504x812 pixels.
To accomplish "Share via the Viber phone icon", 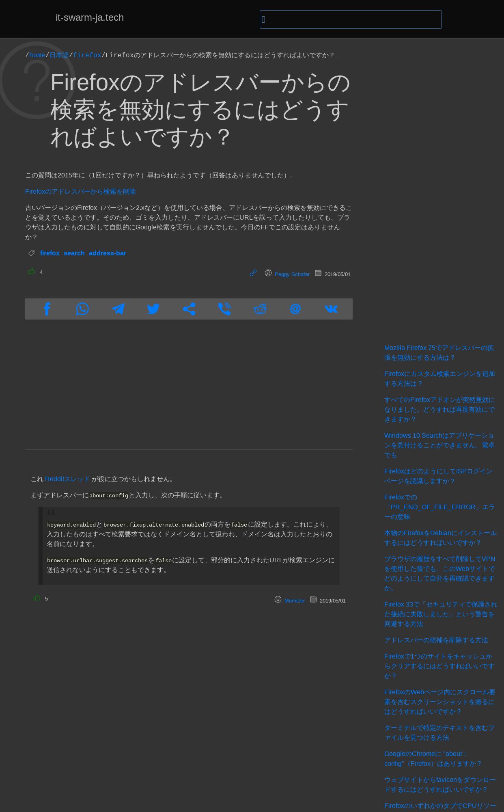I will pos(224,309).
